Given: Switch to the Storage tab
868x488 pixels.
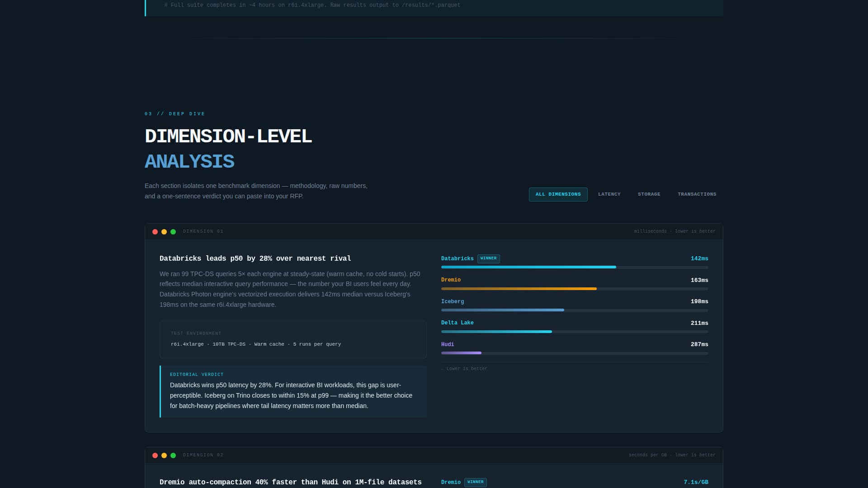Looking at the screenshot, I should pyautogui.click(x=649, y=194).
